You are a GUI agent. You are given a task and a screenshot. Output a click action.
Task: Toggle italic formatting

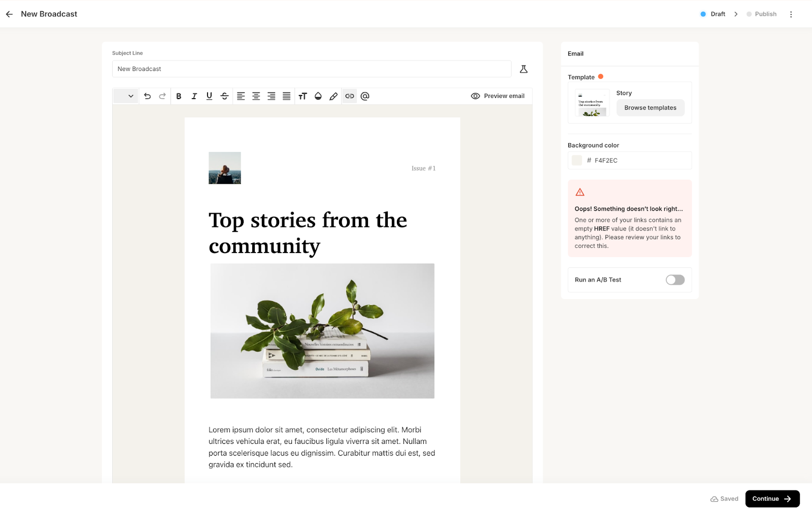tap(194, 96)
